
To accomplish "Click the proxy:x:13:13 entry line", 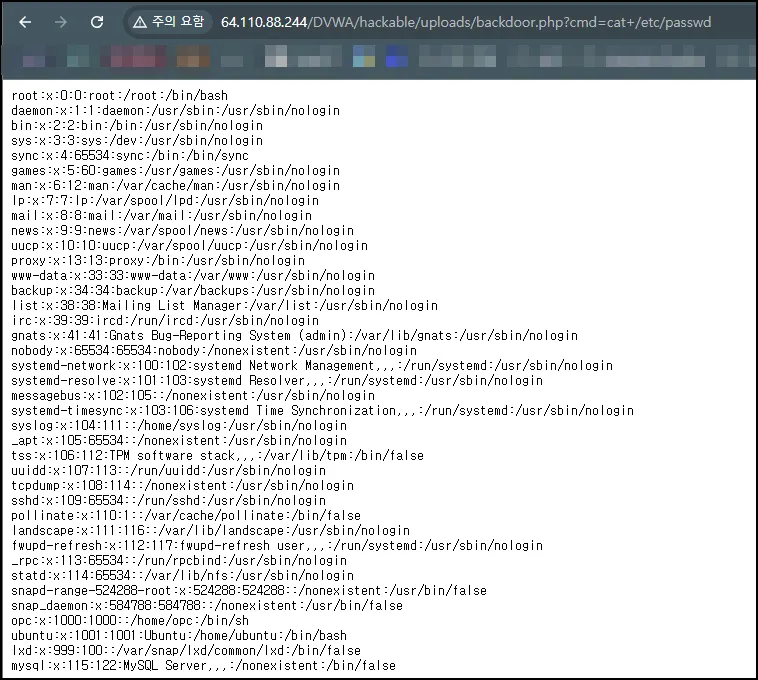I will (x=158, y=260).
